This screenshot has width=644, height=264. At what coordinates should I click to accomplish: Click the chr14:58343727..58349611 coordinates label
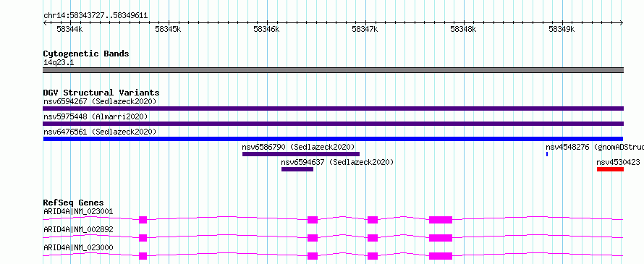[x=96, y=16]
